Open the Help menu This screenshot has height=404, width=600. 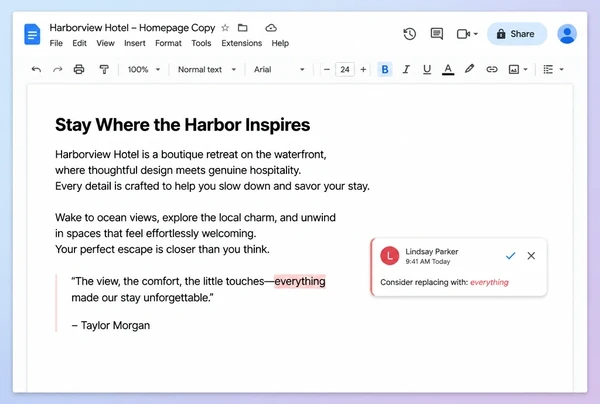point(280,43)
